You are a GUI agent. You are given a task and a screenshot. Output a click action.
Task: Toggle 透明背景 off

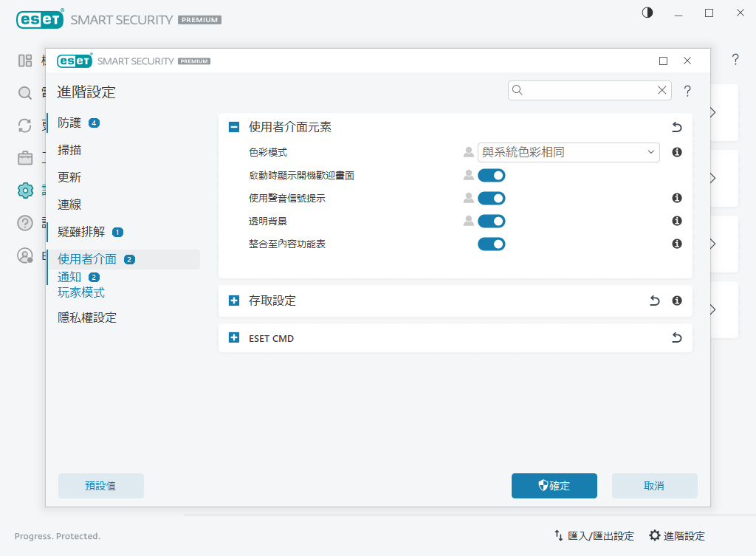[491, 221]
